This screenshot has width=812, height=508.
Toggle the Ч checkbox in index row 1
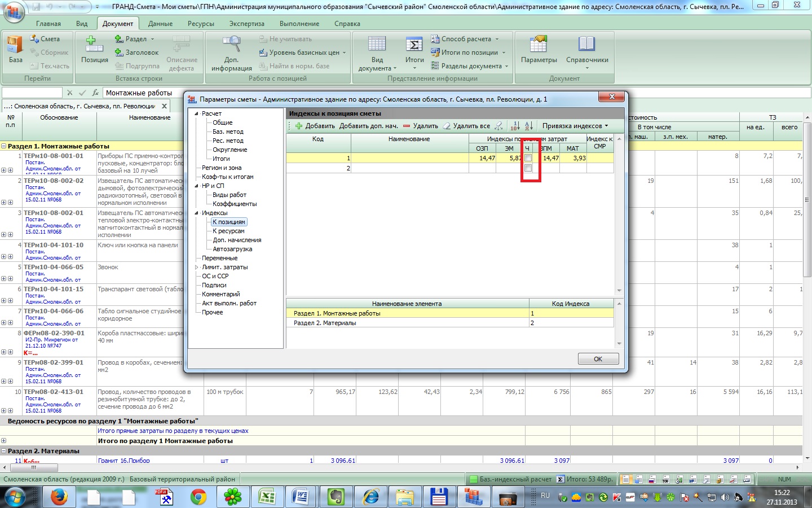528,158
